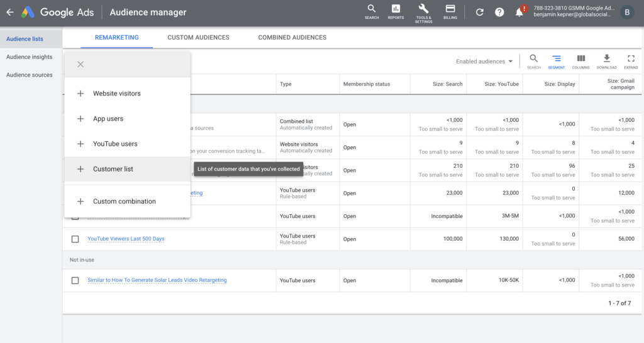The width and height of the screenshot is (644, 343).
Task: Go back using the header arrow
Action: pyautogui.click(x=10, y=13)
